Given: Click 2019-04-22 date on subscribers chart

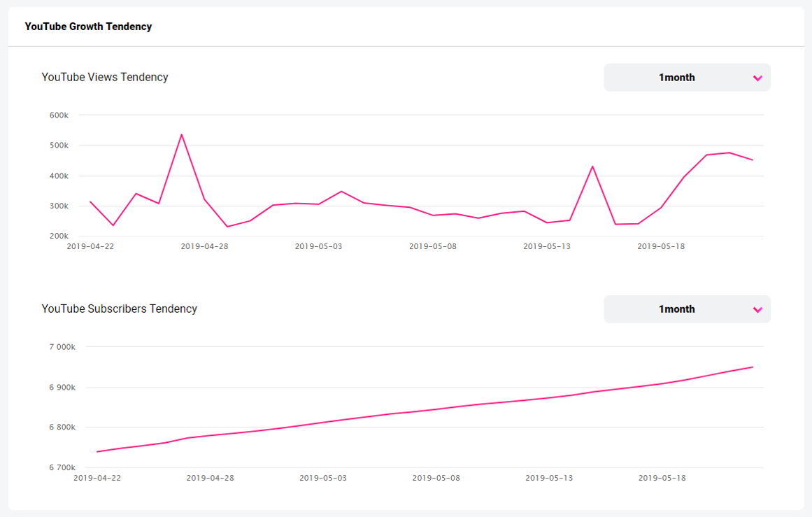Looking at the screenshot, I should click(97, 478).
